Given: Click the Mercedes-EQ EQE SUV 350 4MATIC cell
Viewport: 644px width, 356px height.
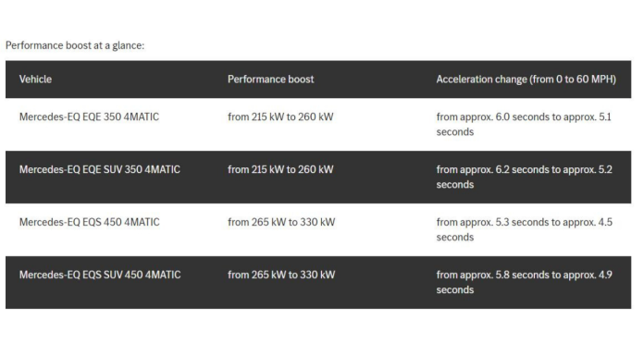Looking at the screenshot, I should tap(100, 169).
